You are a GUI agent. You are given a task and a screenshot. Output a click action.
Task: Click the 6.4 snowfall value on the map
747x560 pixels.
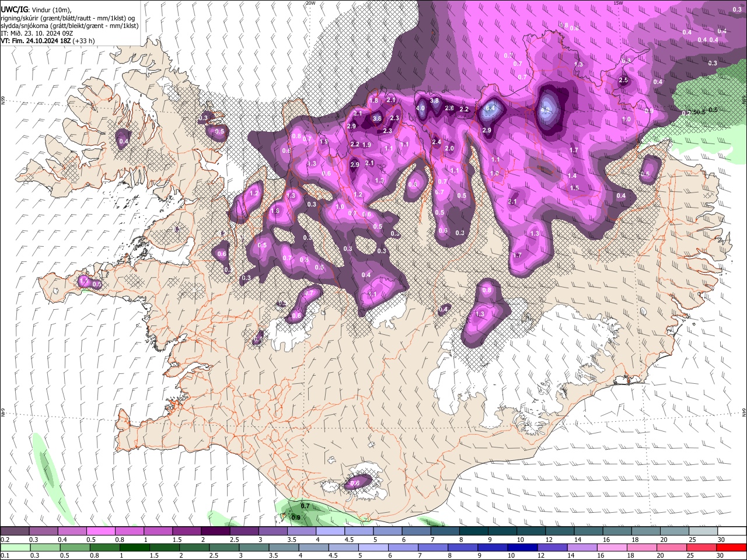[490, 108]
